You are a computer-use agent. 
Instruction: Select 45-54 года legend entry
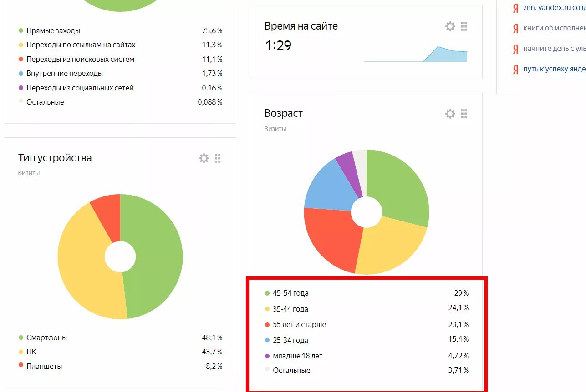[x=290, y=293]
